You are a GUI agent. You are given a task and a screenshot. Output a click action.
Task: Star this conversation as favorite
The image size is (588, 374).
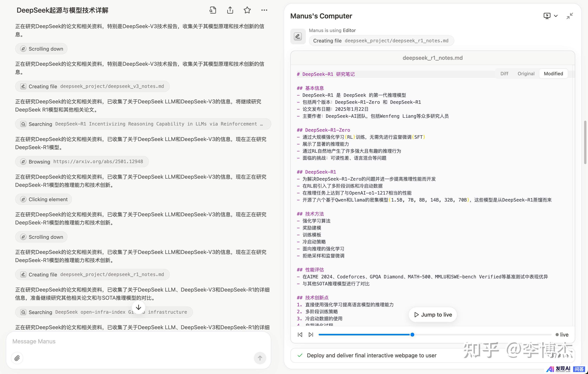tap(247, 10)
